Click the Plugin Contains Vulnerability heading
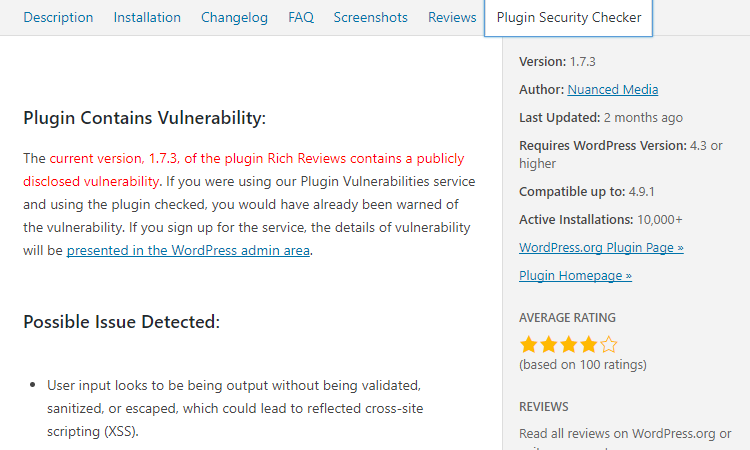The height and width of the screenshot is (450, 750). pyautogui.click(x=144, y=118)
